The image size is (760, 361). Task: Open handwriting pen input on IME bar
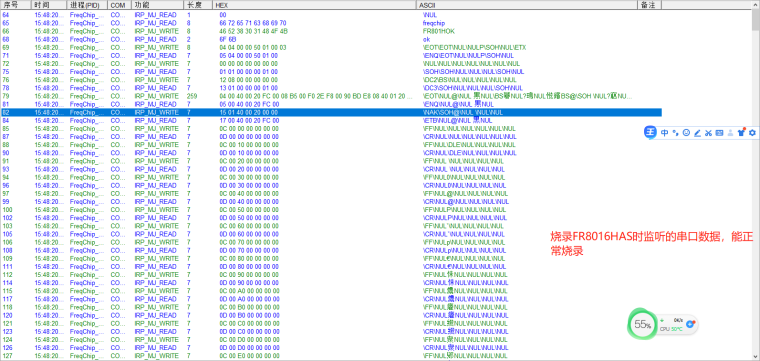pos(697,133)
